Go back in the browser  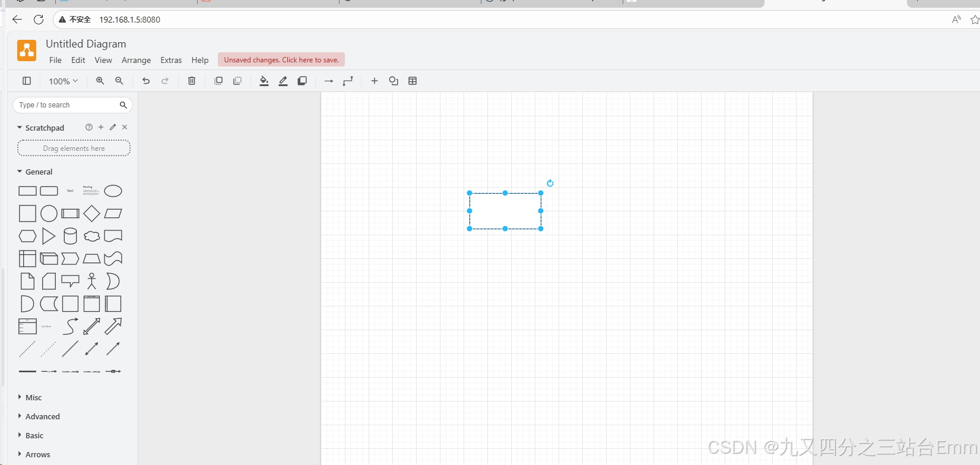pos(17,20)
